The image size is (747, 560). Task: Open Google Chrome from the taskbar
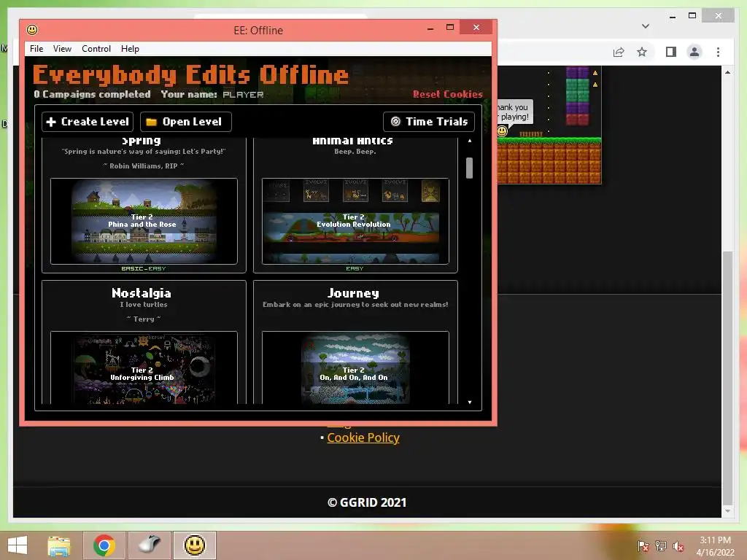click(x=104, y=545)
